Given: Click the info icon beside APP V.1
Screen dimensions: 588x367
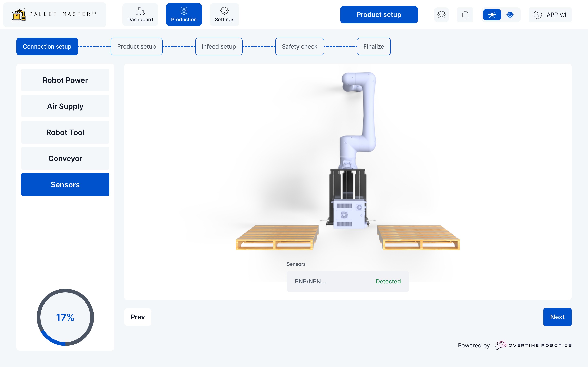Looking at the screenshot, I should [x=537, y=15].
